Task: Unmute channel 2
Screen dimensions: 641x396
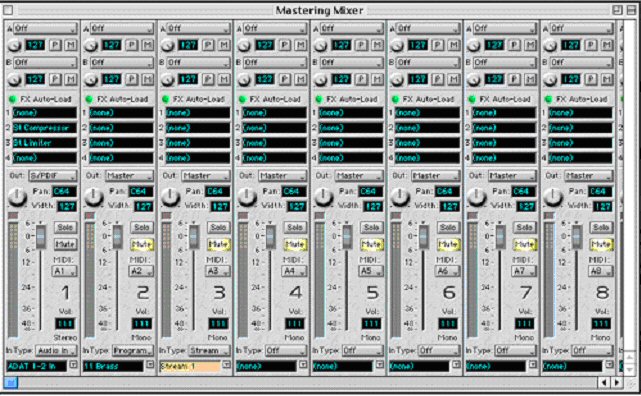Action: [x=142, y=244]
